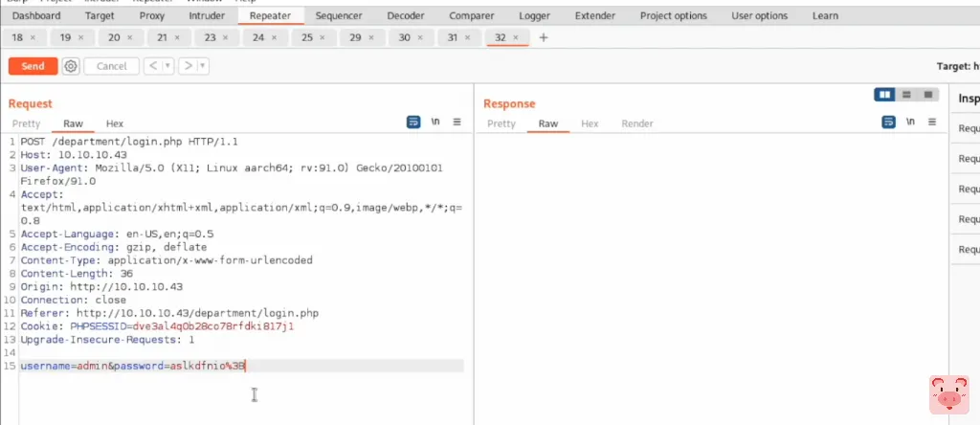Switch Response view to Pretty
Image resolution: width=980 pixels, height=425 pixels.
(501, 123)
